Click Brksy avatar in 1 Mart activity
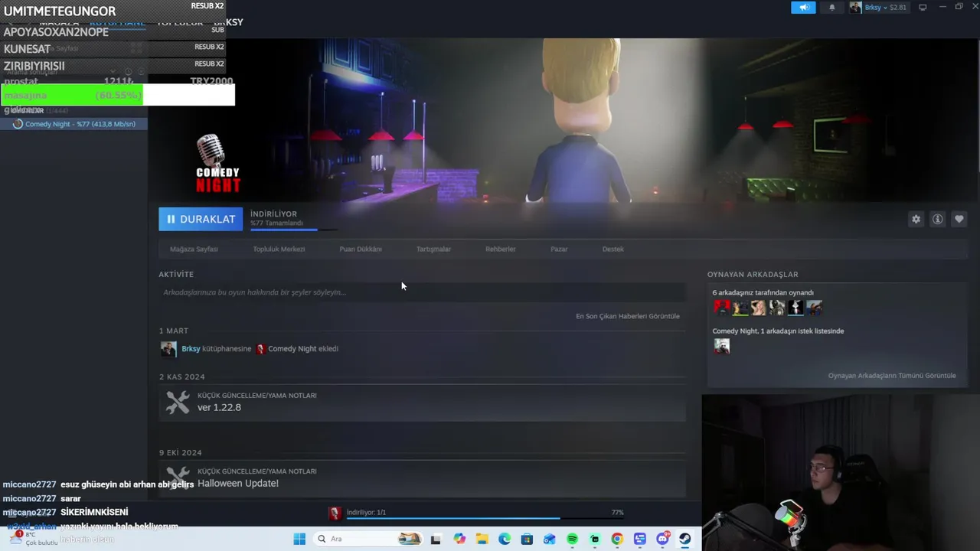This screenshot has height=551, width=980. [x=168, y=349]
